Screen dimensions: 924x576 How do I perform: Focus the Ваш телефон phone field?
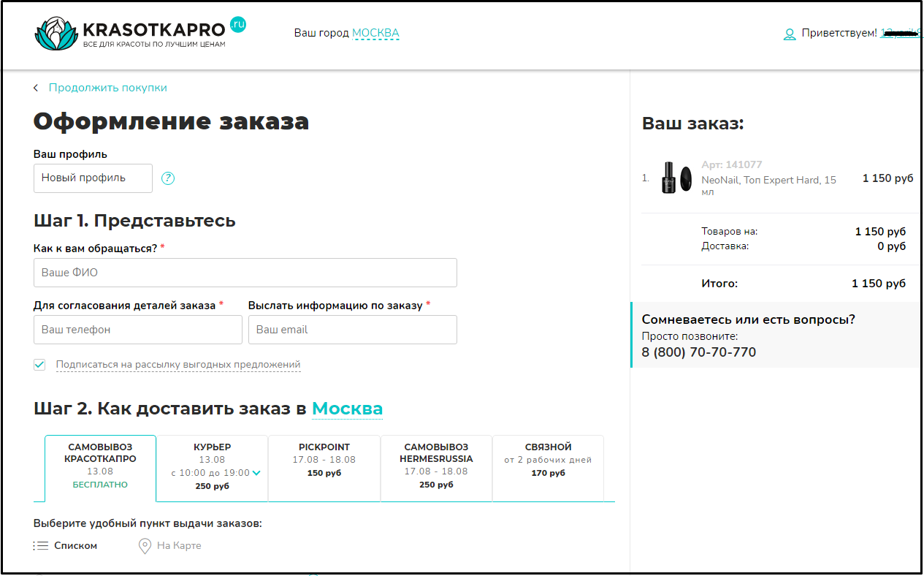coord(138,330)
